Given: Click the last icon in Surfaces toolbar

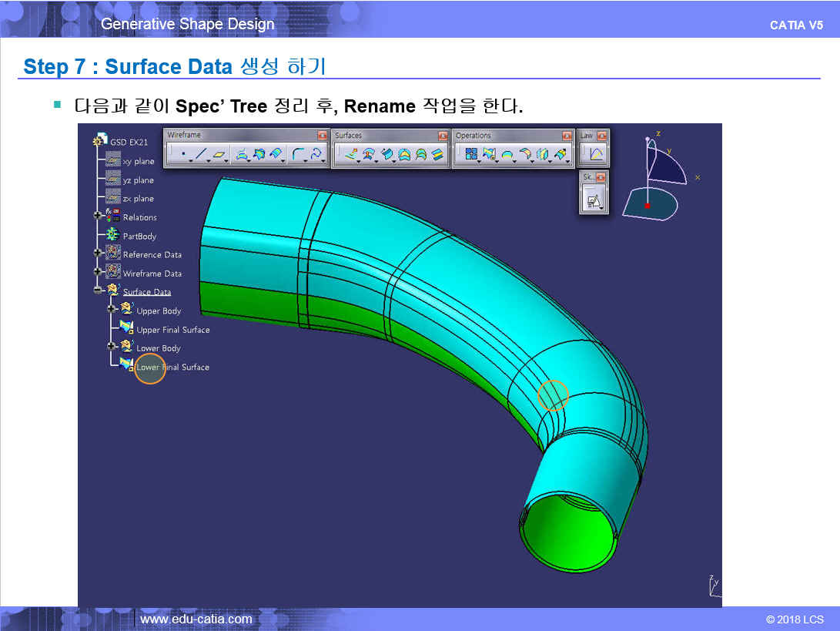Looking at the screenshot, I should click(x=437, y=155).
